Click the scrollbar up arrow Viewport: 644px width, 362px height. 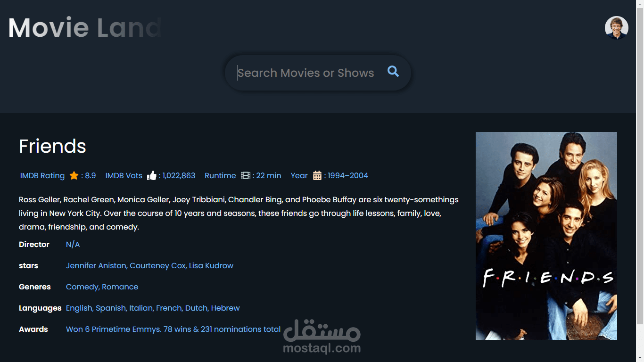pos(640,4)
